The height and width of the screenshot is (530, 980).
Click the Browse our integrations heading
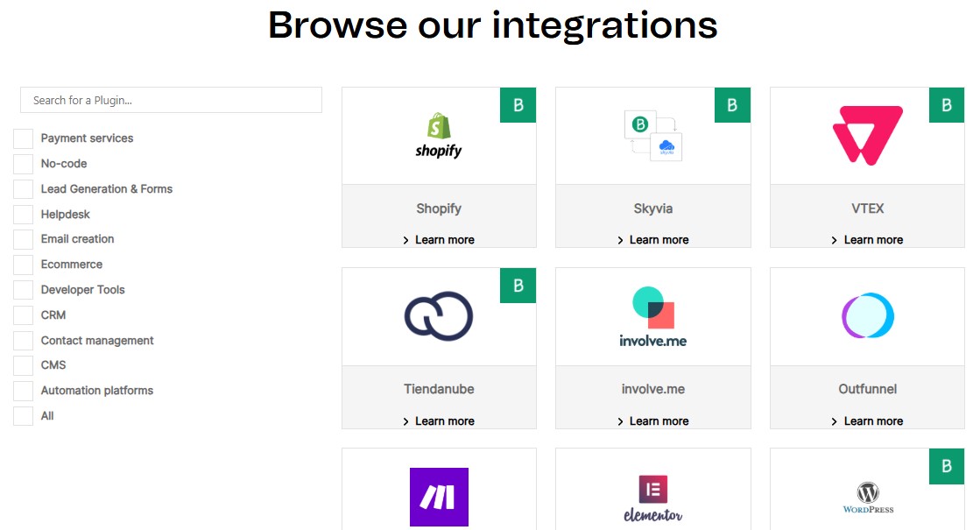point(492,26)
